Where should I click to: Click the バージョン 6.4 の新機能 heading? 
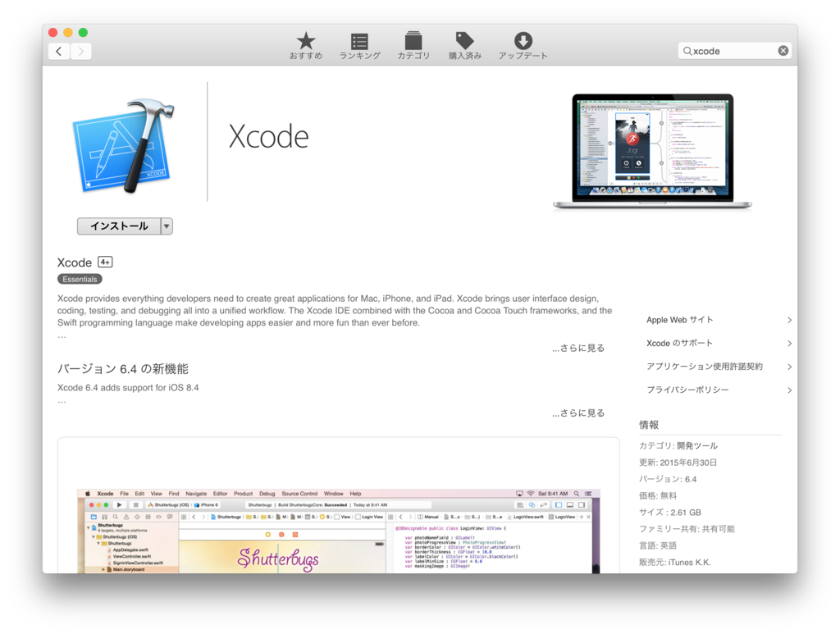123,369
